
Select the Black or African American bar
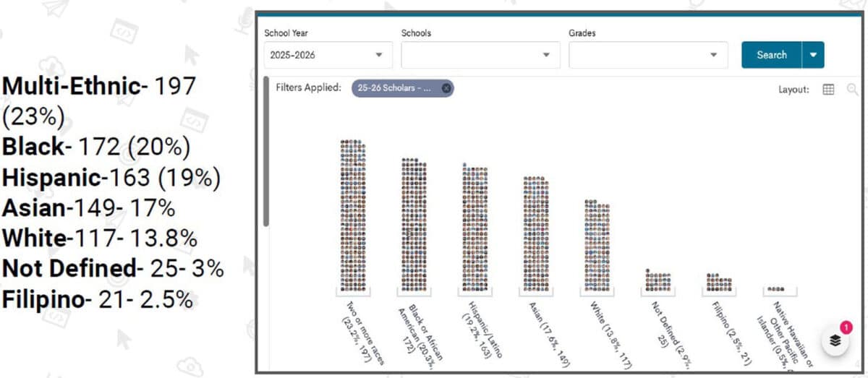click(414, 225)
